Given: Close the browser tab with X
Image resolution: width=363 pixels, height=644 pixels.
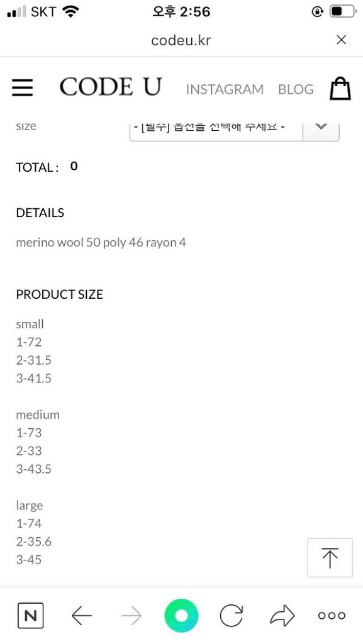Looking at the screenshot, I should pyautogui.click(x=341, y=40).
